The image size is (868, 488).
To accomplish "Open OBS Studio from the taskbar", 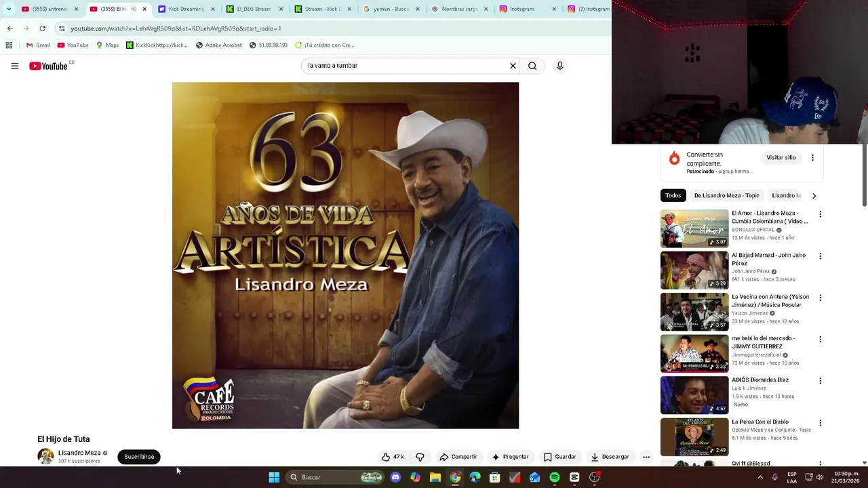I will click(595, 477).
